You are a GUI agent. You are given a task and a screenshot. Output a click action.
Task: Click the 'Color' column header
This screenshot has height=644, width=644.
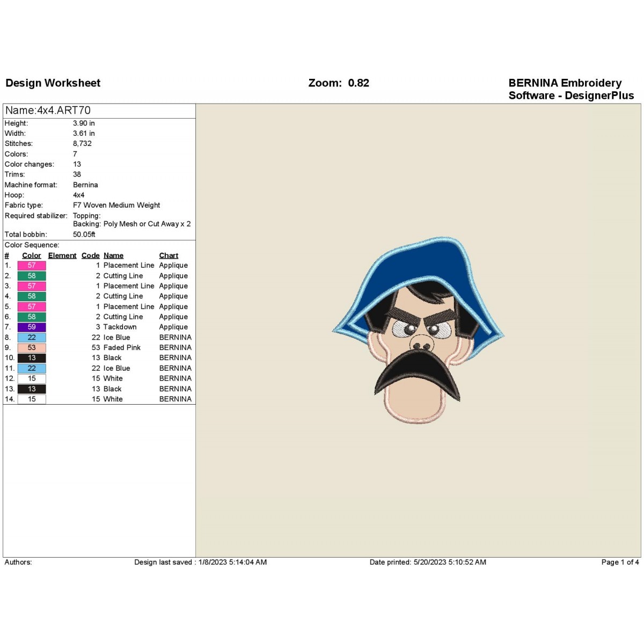pos(32,255)
